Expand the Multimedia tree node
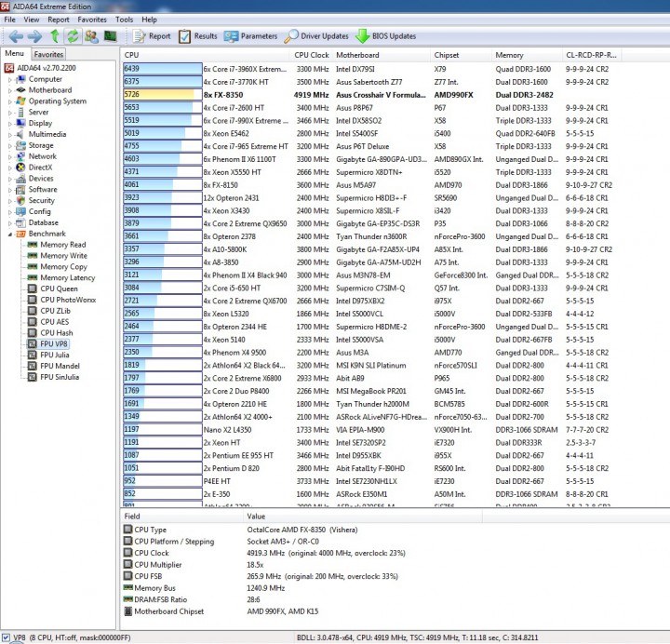The height and width of the screenshot is (644, 670). (x=10, y=135)
